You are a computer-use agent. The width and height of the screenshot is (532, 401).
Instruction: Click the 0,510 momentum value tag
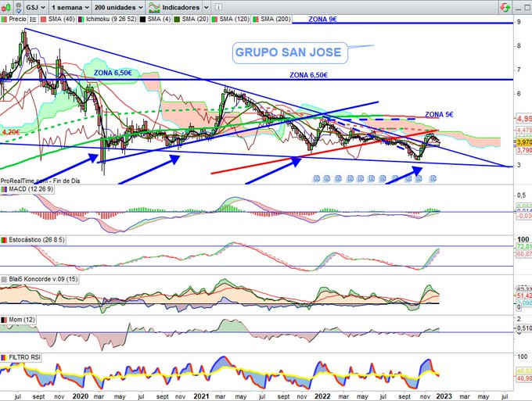tap(524, 328)
